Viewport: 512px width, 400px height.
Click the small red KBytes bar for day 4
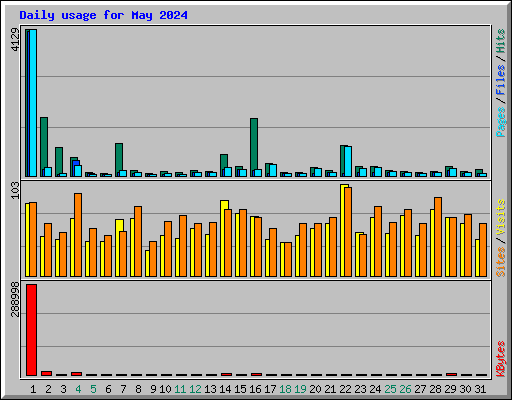tap(77, 374)
